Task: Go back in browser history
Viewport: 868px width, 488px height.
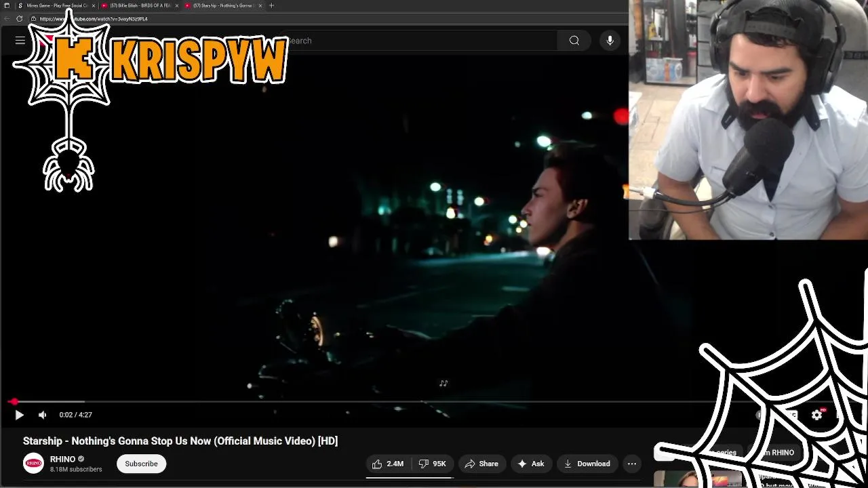Action: 7,19
